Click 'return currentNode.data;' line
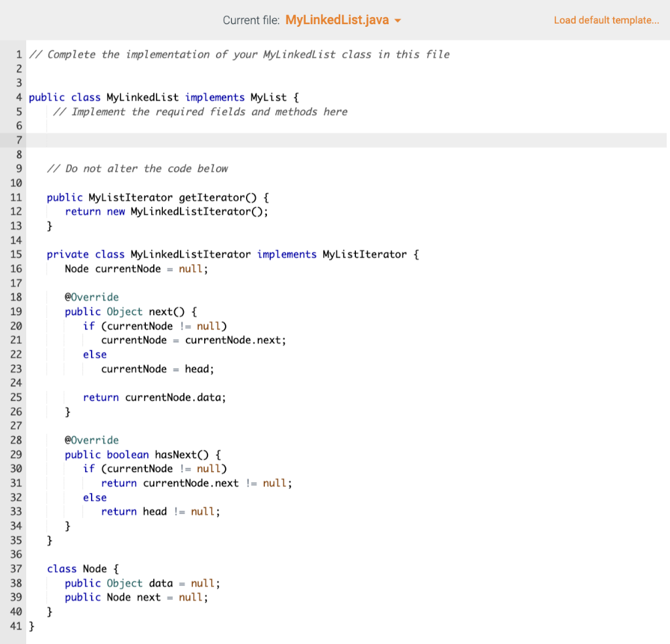Viewport: 670px width, 644px height. pos(154,397)
